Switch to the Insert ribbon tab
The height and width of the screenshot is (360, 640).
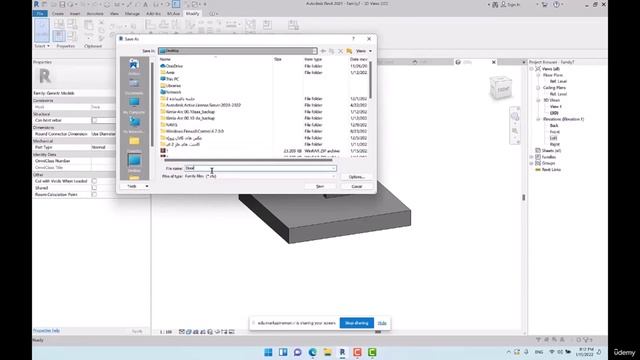[x=75, y=13]
